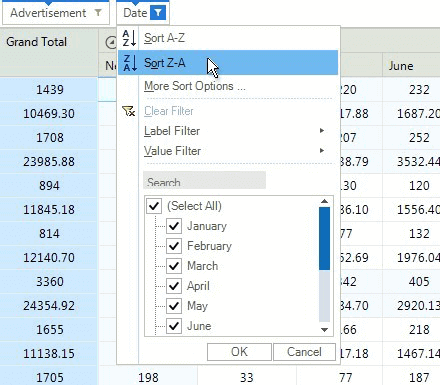The width and height of the screenshot is (440, 385).
Task: Choose Sort A-Z menu entry
Action: point(228,38)
